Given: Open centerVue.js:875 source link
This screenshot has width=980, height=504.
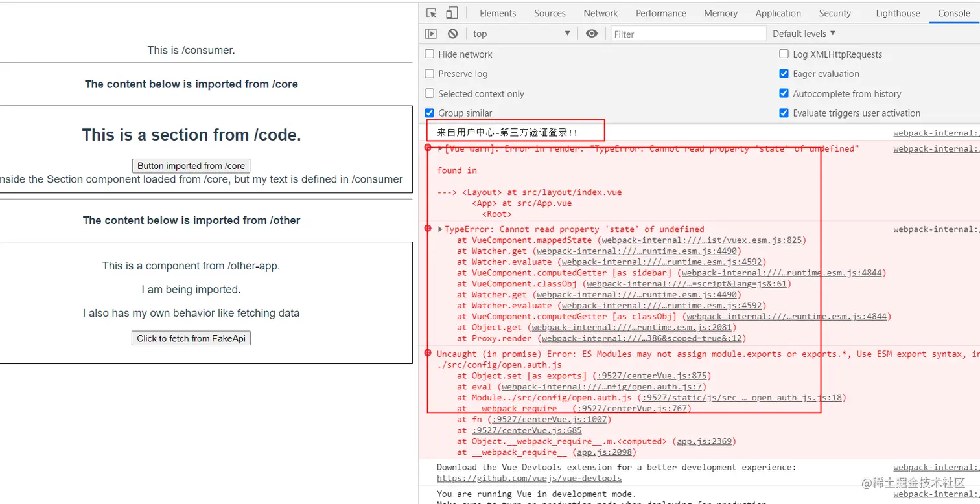Looking at the screenshot, I should [x=653, y=376].
